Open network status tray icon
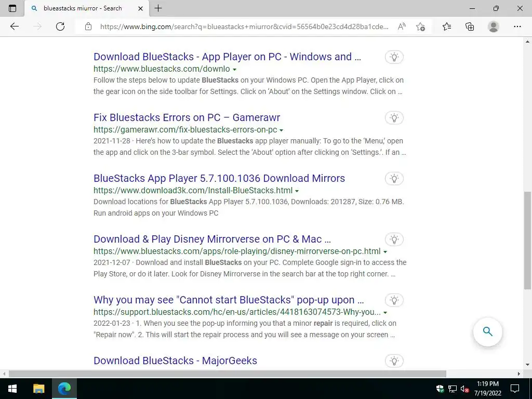Screen dimensions: 532x399 coord(453,389)
